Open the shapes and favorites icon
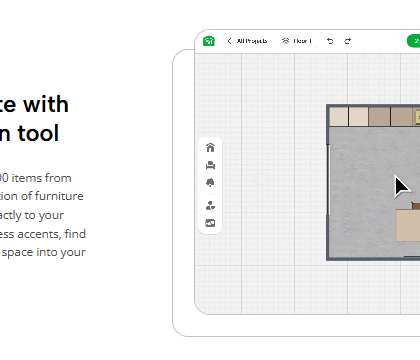This screenshot has width=420, height=360. [x=210, y=206]
